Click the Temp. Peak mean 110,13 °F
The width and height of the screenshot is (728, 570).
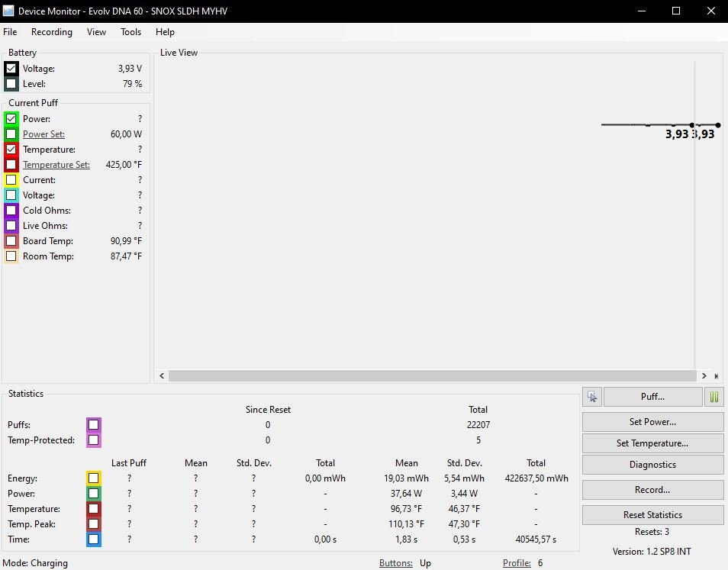point(406,524)
